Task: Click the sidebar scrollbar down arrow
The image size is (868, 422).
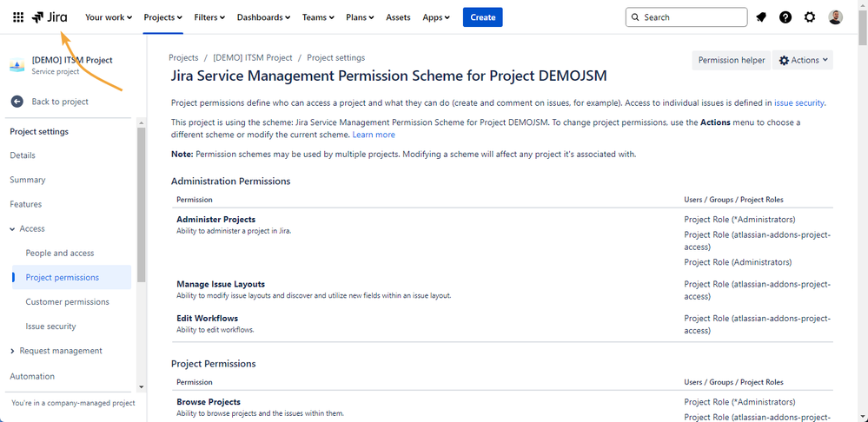Action: coord(141,387)
